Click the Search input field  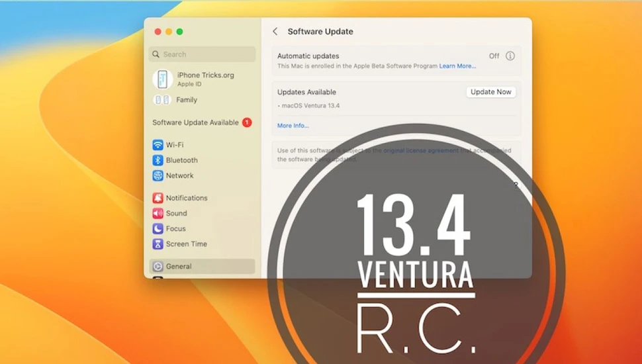203,54
